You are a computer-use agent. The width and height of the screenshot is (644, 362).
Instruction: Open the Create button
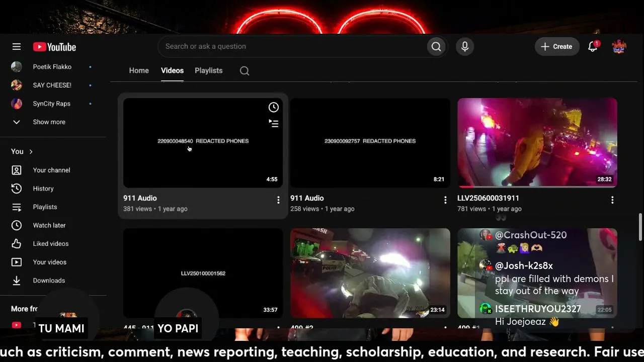tap(557, 47)
